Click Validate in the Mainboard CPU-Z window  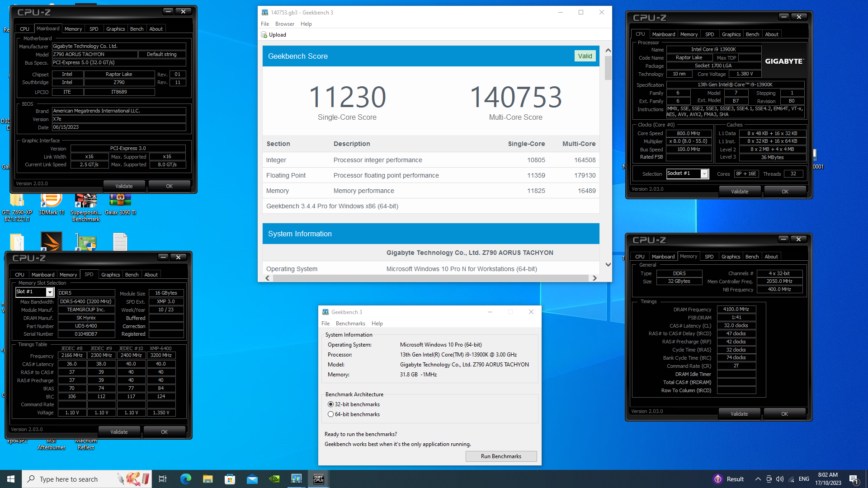tap(124, 186)
